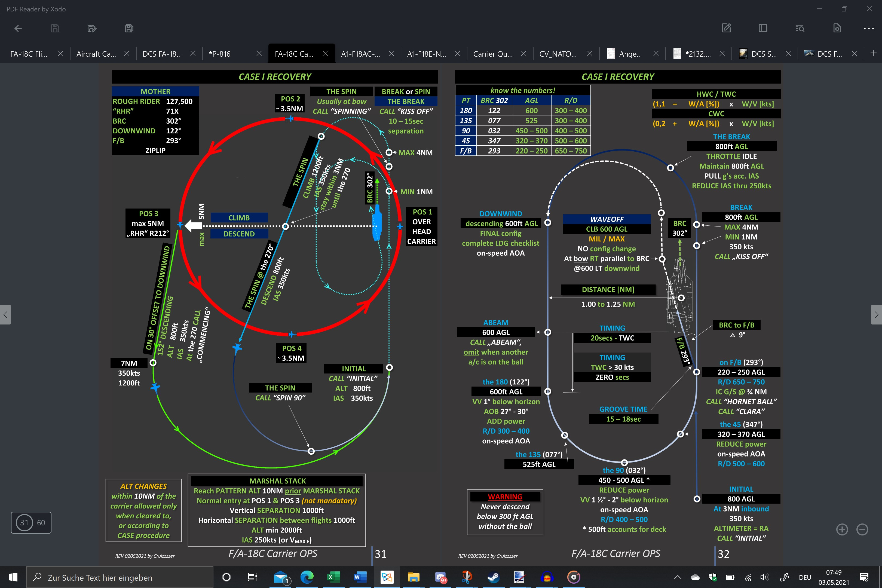Open the annotation edit pencil tool
The width and height of the screenshot is (882, 588).
pos(726,28)
